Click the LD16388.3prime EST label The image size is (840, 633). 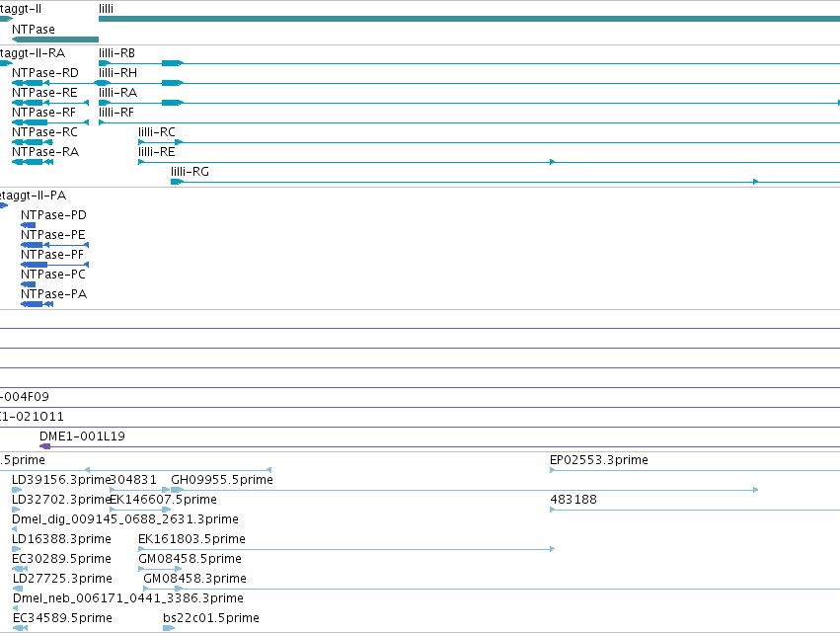[61, 539]
